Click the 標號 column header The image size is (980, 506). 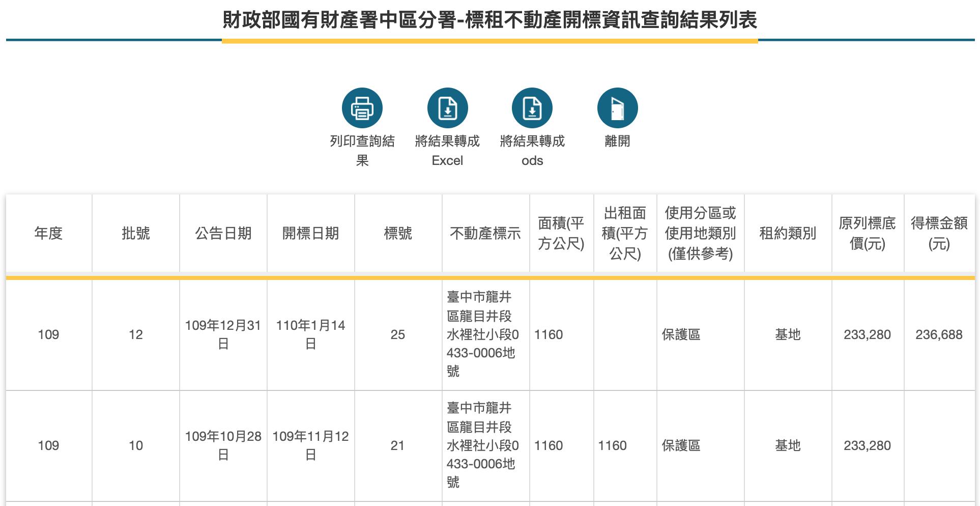click(x=398, y=233)
